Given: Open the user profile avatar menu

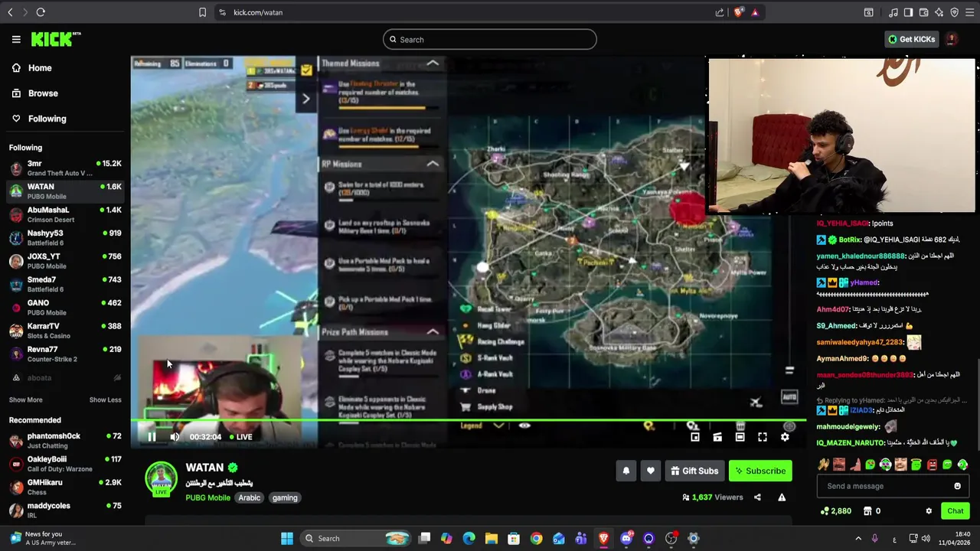Looking at the screenshot, I should click(x=951, y=39).
